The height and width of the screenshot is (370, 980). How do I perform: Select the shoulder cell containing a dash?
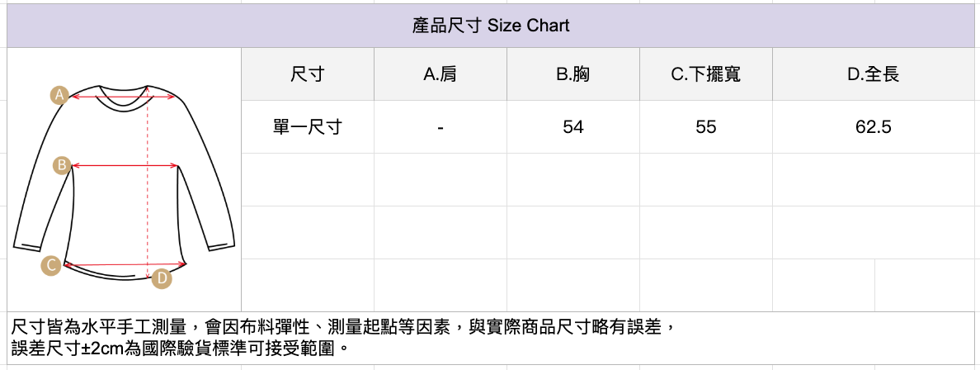(x=441, y=127)
